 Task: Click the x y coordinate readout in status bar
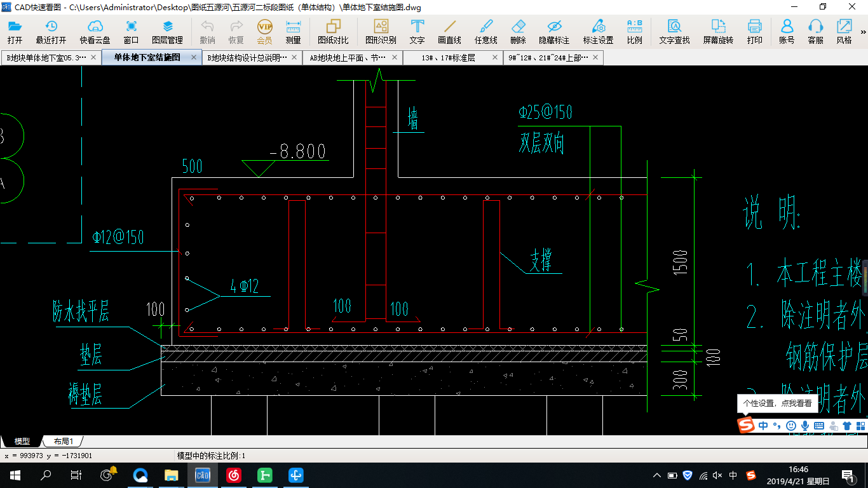tap(48, 456)
